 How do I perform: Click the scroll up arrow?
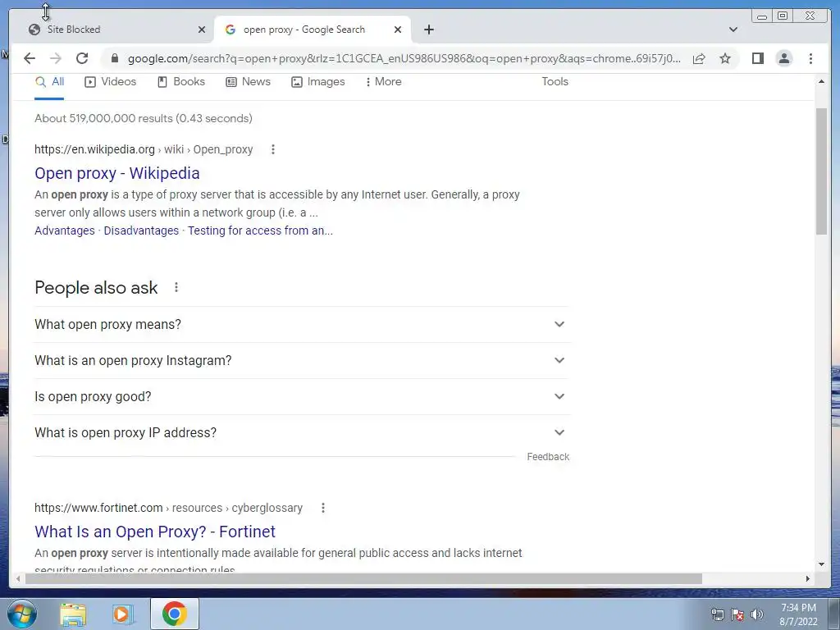[821, 81]
